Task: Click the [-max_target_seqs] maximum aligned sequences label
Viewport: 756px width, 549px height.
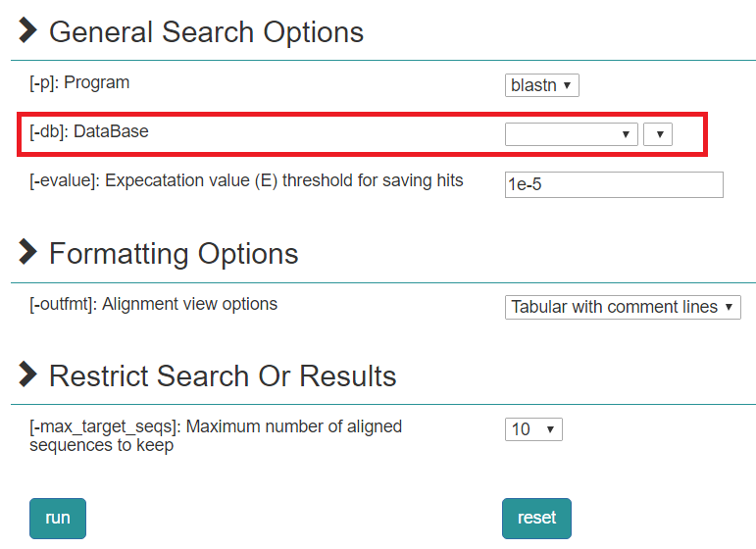Action: [216, 435]
